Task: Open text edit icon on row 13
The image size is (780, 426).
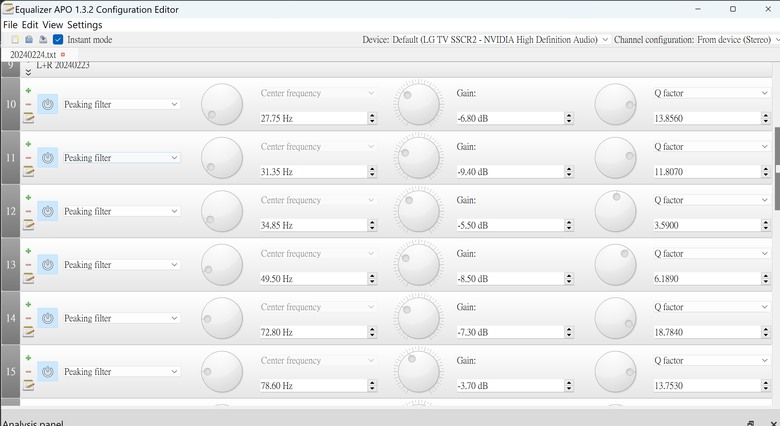Action: (x=28, y=278)
